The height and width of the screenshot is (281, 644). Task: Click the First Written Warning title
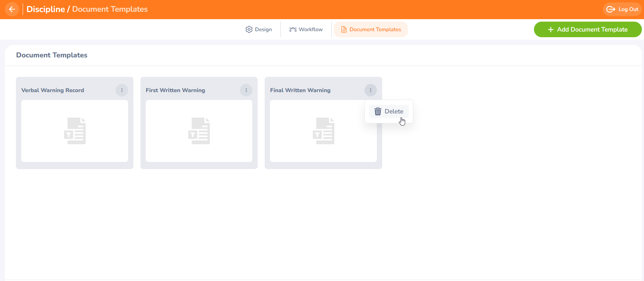(175, 90)
